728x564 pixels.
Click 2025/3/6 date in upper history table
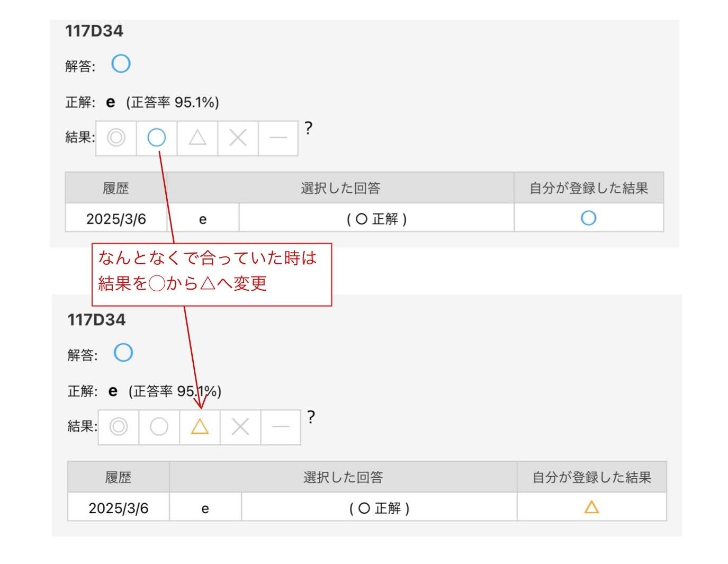pos(116,219)
